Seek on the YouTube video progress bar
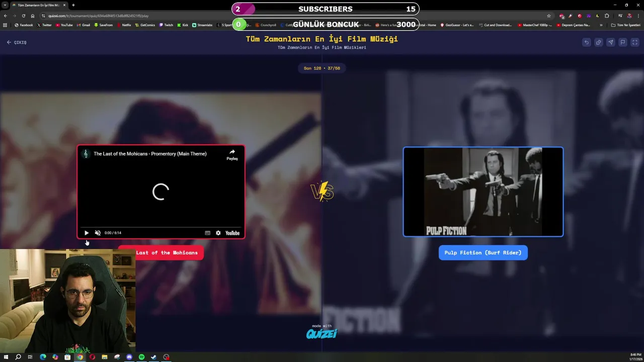This screenshot has height=362, width=644. click(x=161, y=227)
